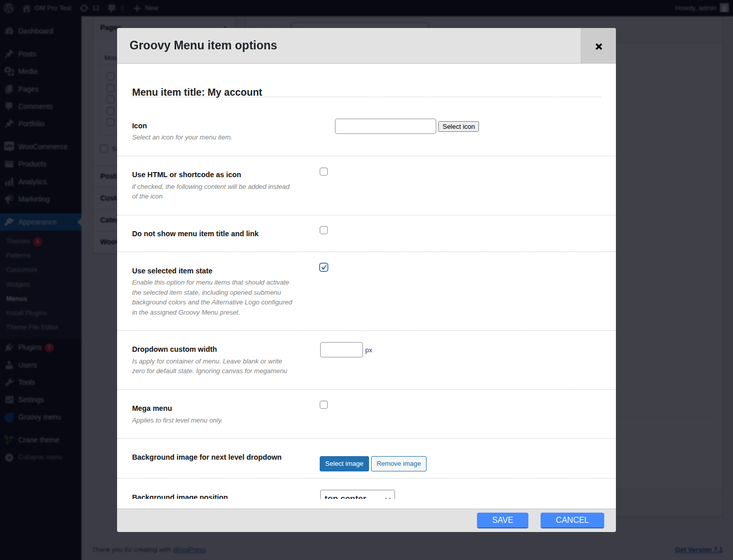733x560 pixels.
Task: Open the WordPress logo menu in admin bar
Action: pyautogui.click(x=9, y=8)
